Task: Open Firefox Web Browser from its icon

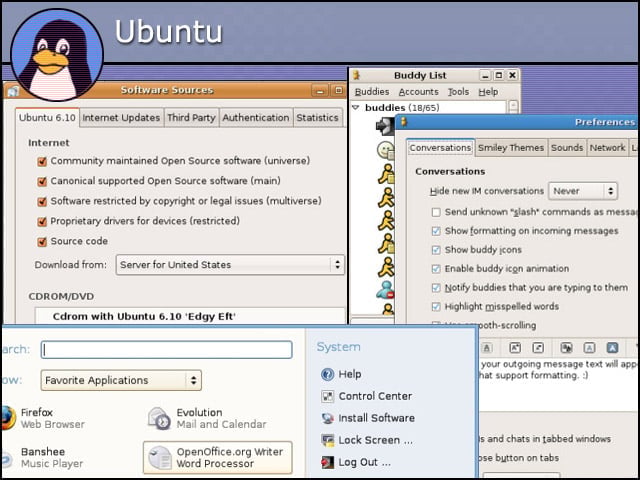Action: pos(8,418)
